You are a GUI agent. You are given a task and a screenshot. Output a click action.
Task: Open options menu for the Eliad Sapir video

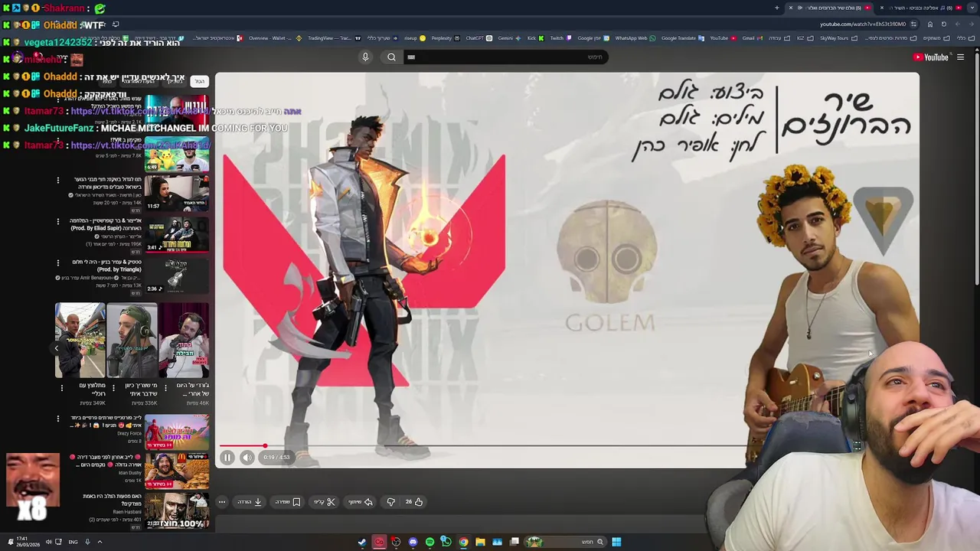click(57, 221)
